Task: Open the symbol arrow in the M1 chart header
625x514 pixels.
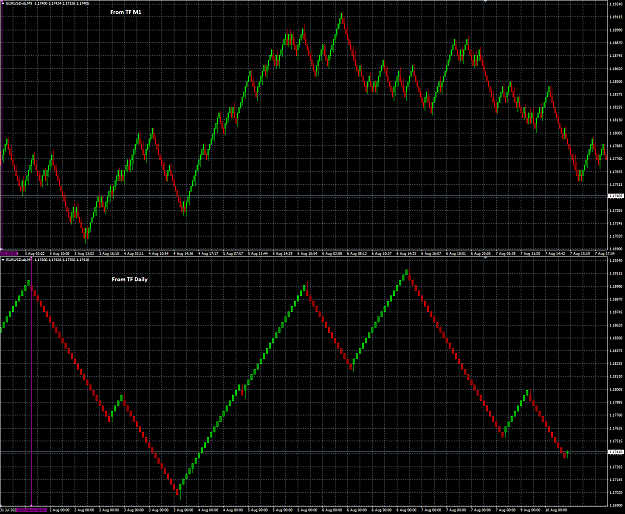Action: pos(3,4)
